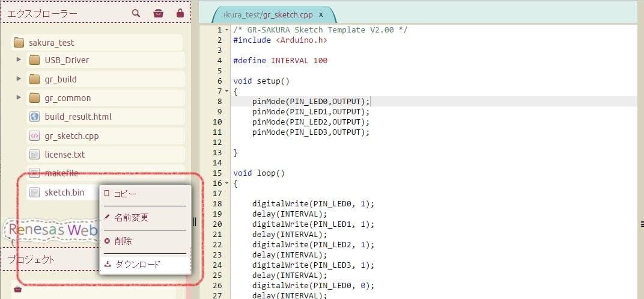Click the build_result.html globe icon

coord(34,117)
